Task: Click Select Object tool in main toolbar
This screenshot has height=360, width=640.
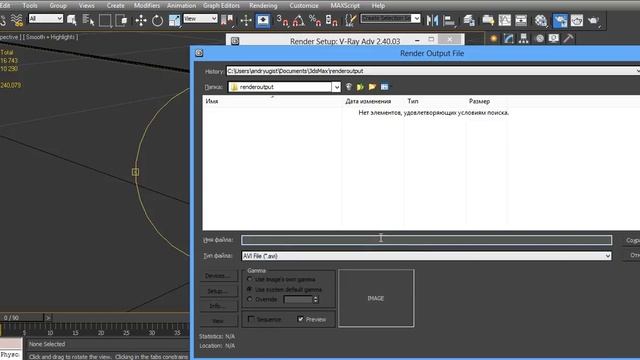Action: tap(72, 20)
